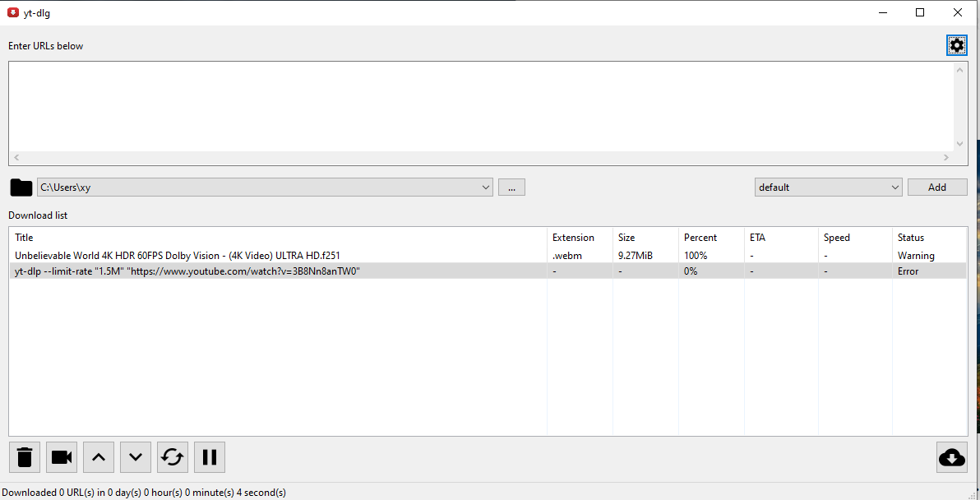Click the Extension column header
Screen dimensions: 980x500
pyautogui.click(x=580, y=238)
